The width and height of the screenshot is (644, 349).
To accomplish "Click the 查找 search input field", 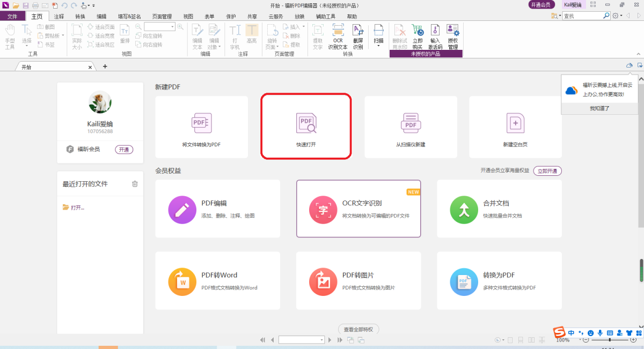I will tap(582, 16).
